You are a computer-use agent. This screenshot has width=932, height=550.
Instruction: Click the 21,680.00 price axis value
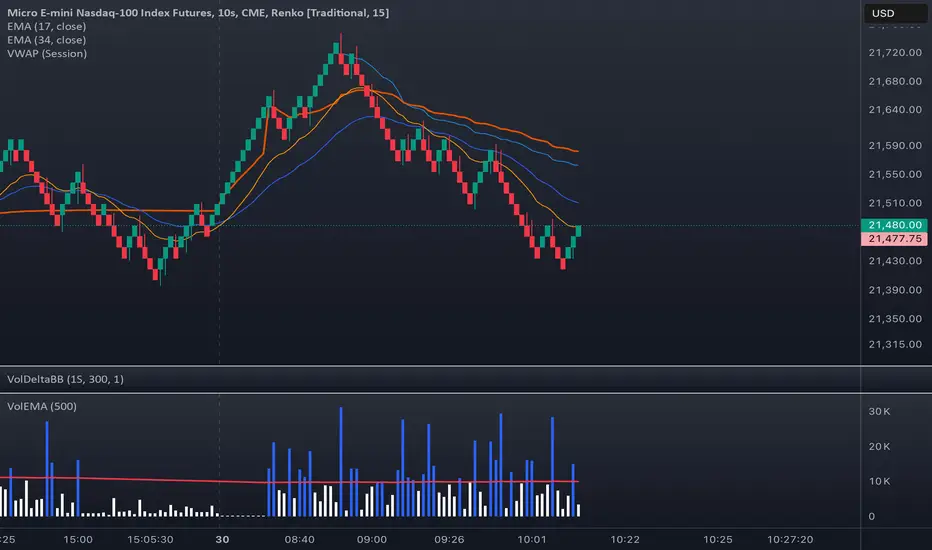click(895, 81)
